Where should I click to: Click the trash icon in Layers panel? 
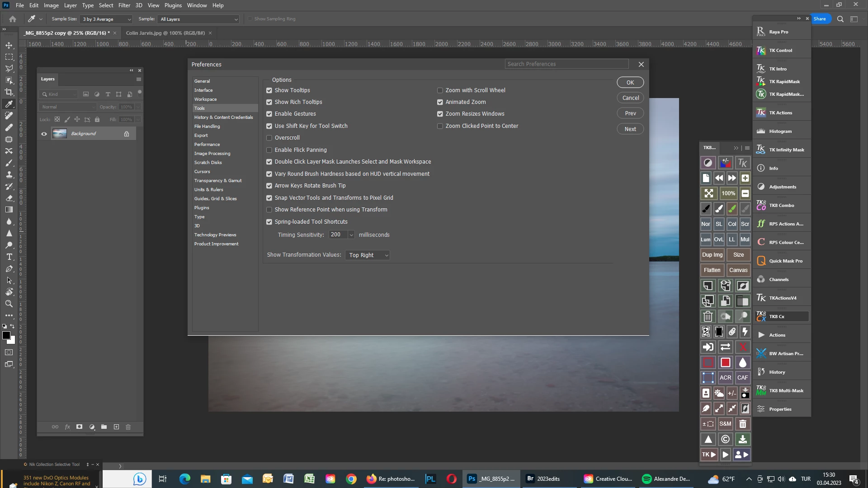pyautogui.click(x=128, y=427)
